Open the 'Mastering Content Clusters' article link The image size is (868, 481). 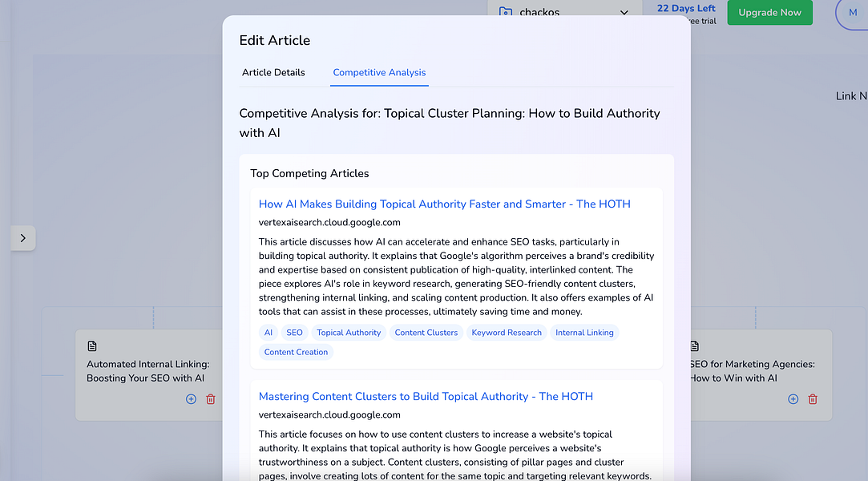click(425, 396)
